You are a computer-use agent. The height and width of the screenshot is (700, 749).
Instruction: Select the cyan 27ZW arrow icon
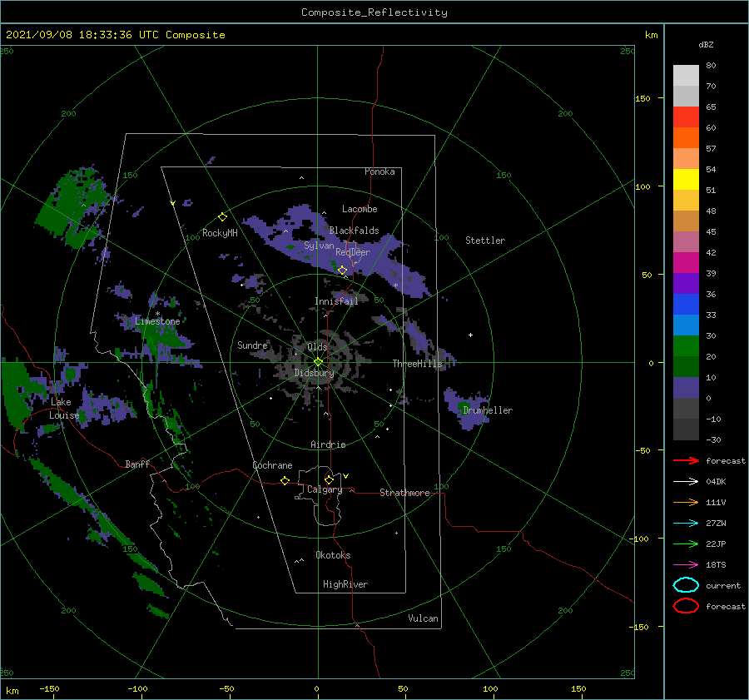686,524
